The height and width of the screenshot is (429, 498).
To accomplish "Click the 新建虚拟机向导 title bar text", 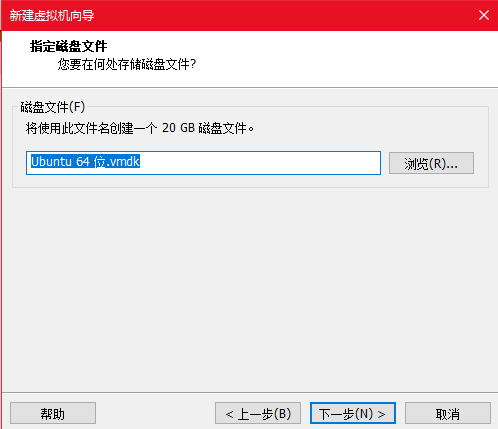I will click(52, 16).
